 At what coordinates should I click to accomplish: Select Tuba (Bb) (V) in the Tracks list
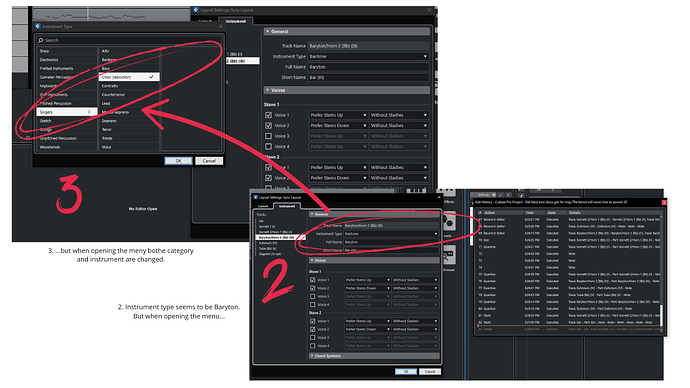click(x=280, y=249)
